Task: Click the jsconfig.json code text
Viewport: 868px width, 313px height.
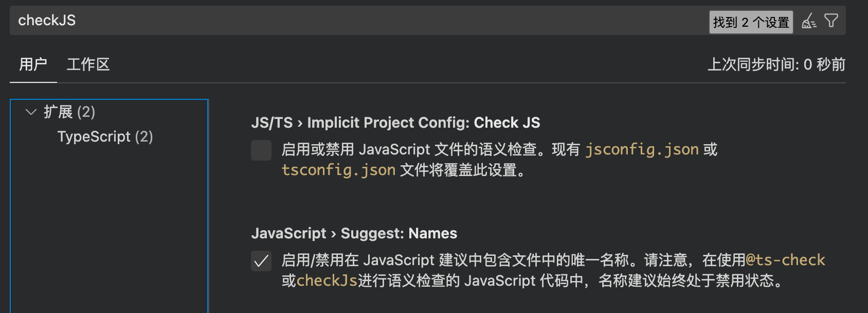Action: click(642, 149)
